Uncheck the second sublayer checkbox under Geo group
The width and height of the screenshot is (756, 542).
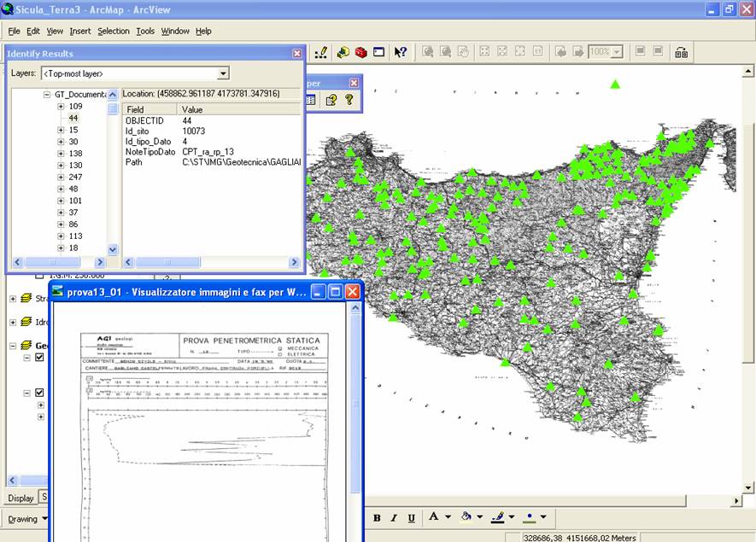tap(39, 393)
